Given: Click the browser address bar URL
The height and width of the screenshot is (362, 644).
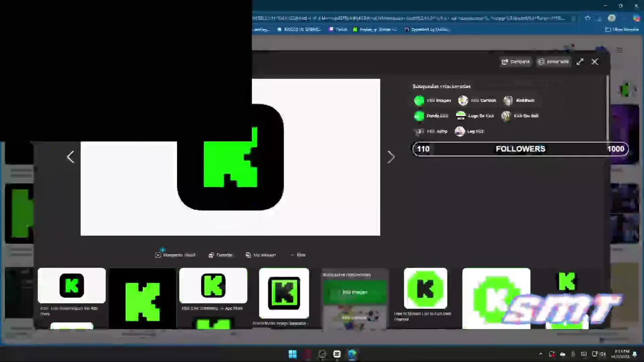Looking at the screenshot, I should click(x=409, y=18).
